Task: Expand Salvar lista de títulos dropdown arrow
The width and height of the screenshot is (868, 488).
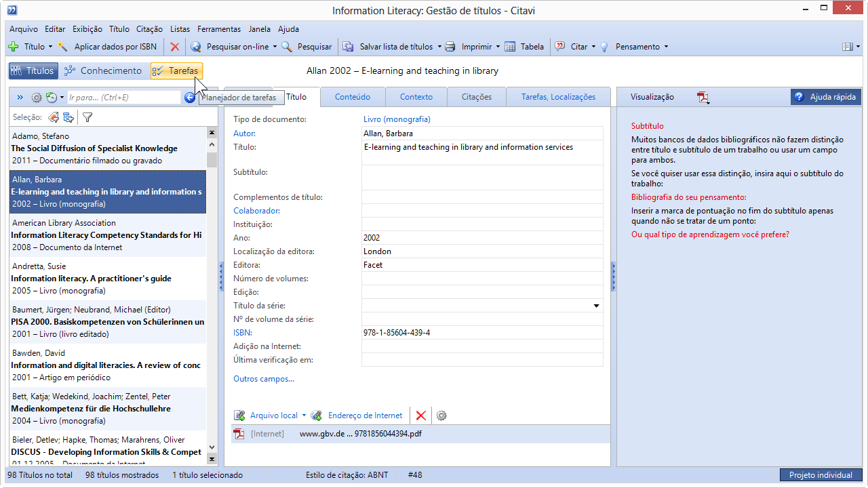Action: click(x=439, y=47)
